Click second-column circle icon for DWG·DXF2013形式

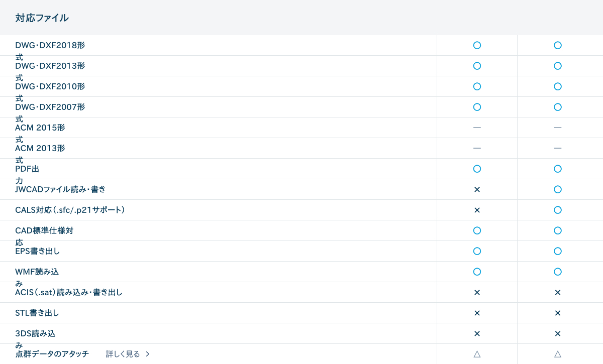tap(557, 66)
